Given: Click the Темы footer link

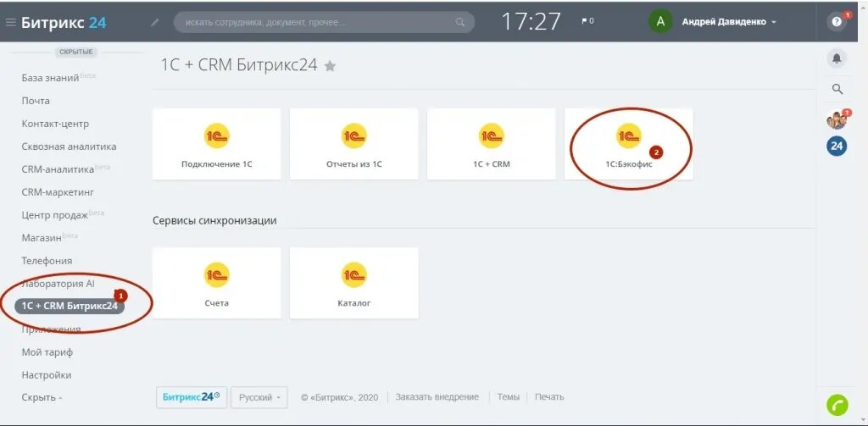Looking at the screenshot, I should tap(509, 396).
